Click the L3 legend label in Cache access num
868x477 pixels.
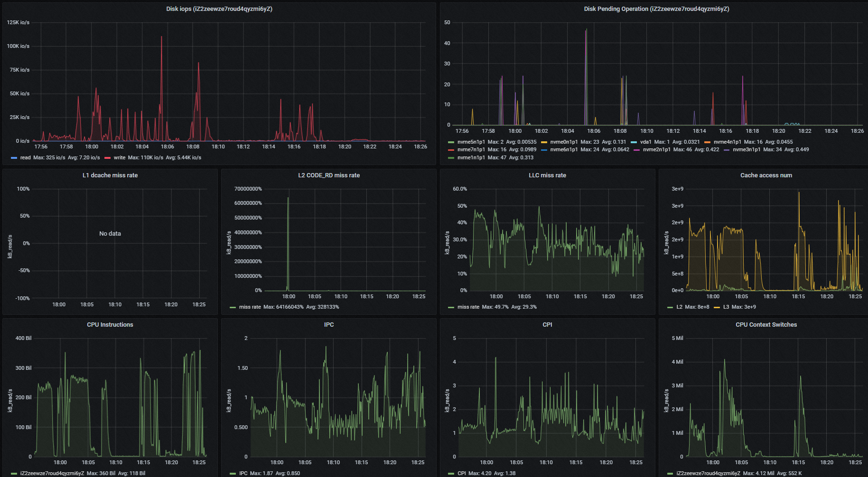pyautogui.click(x=726, y=307)
